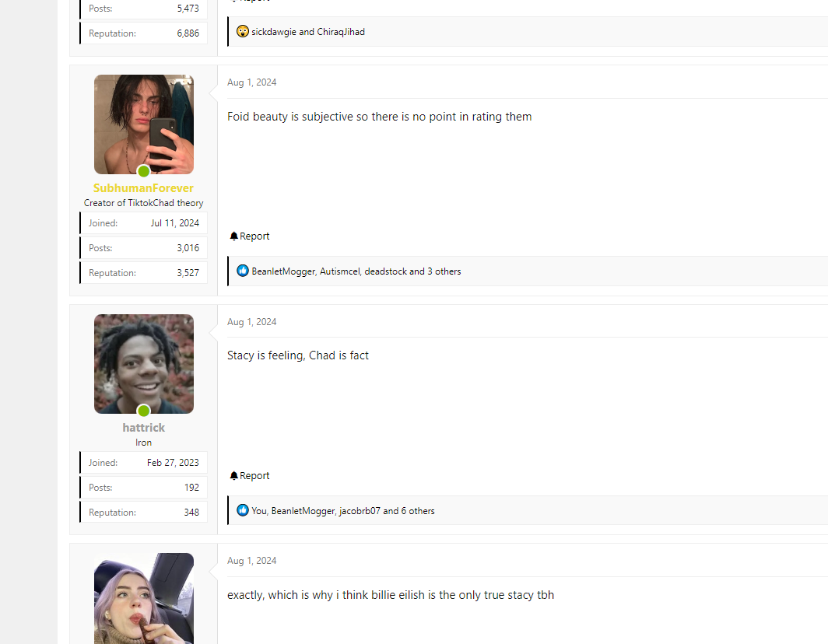Click the 'You' reaction link on hattrick's post
Viewport: 828px width, 644px height.
(258, 511)
